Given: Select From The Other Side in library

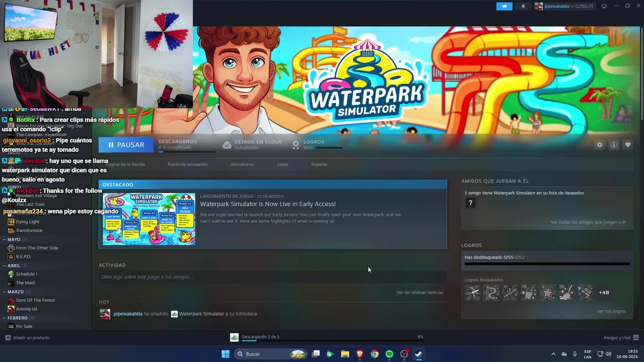Looking at the screenshot, I should click(37, 248).
